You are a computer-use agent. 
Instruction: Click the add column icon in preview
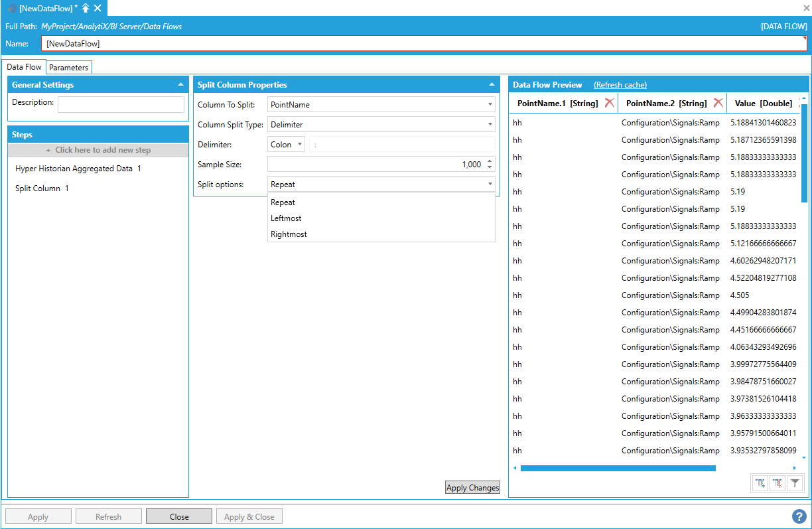760,484
